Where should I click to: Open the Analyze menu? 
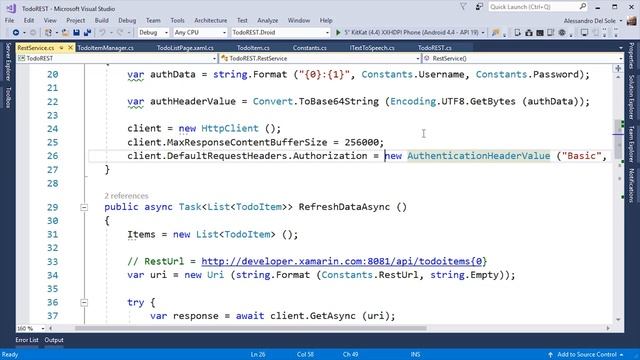(x=267, y=20)
